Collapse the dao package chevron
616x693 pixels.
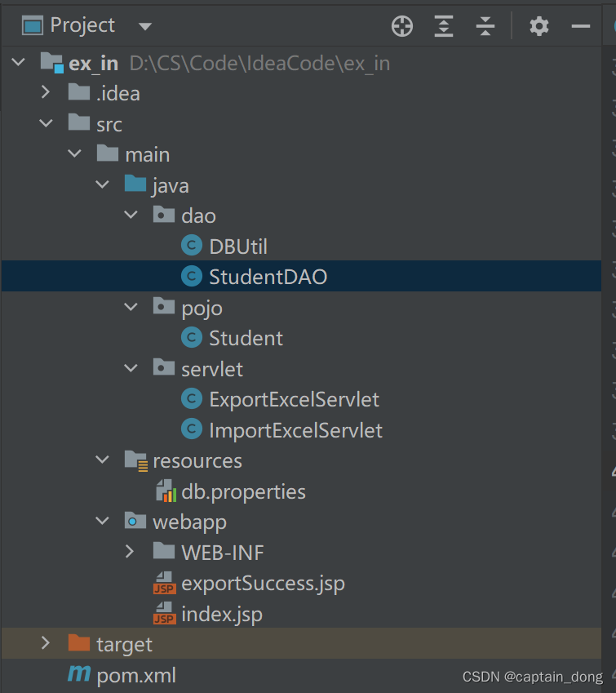131,215
